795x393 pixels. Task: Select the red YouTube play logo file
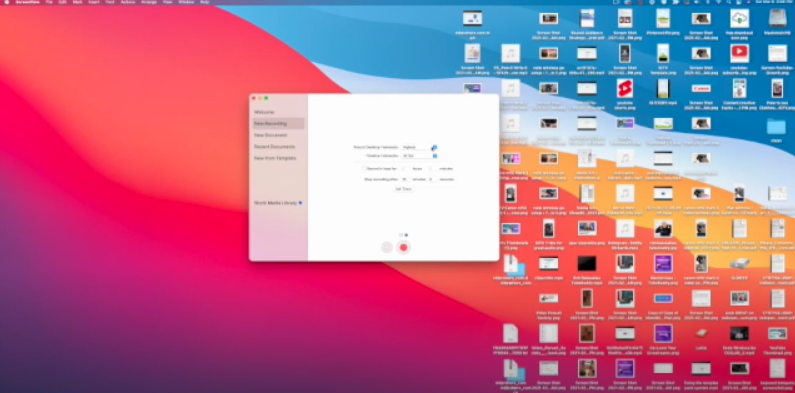pyautogui.click(x=739, y=53)
